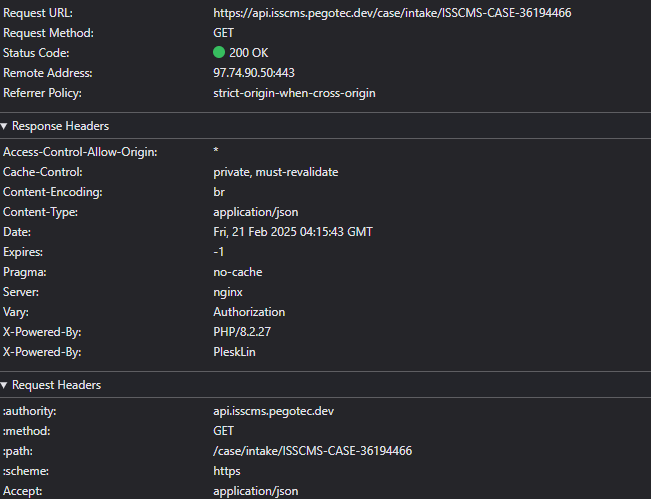Select the 200 OK status text
The height and width of the screenshot is (499, 651).
[x=250, y=53]
